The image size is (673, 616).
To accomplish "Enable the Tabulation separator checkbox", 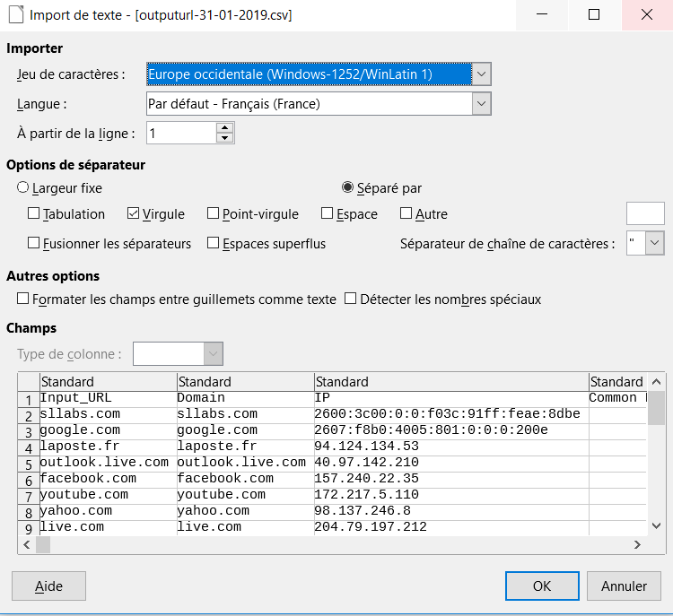I will pyautogui.click(x=34, y=214).
